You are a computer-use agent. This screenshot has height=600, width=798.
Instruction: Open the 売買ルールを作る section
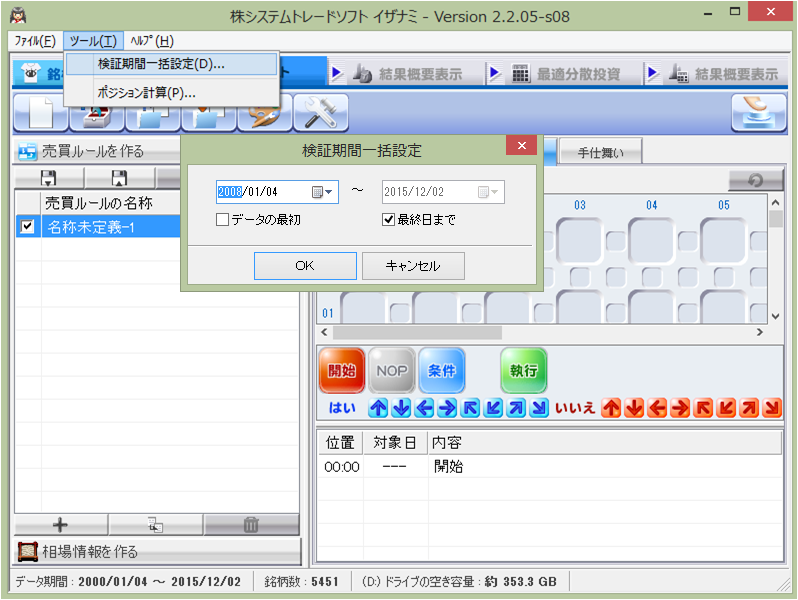click(x=97, y=151)
